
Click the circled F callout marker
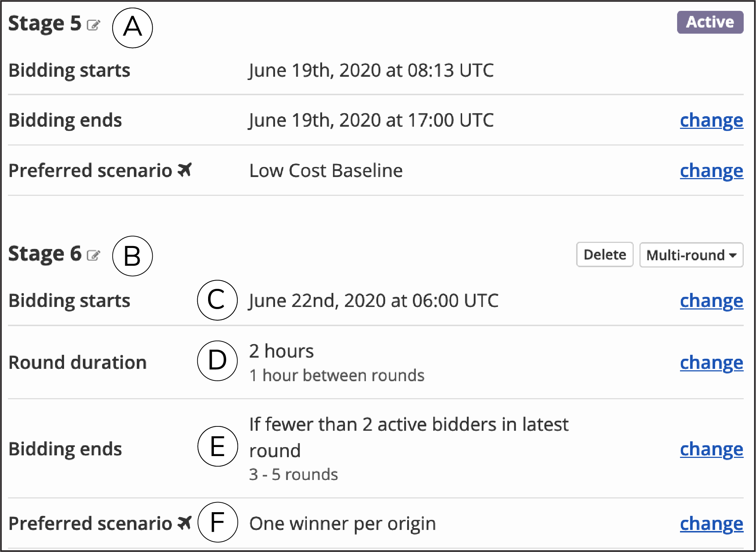(217, 522)
